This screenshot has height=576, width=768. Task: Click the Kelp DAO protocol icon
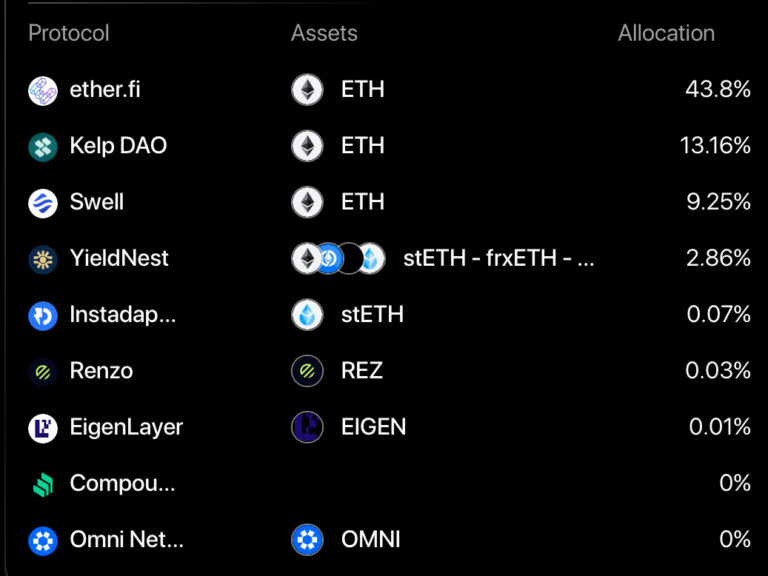pyautogui.click(x=43, y=146)
